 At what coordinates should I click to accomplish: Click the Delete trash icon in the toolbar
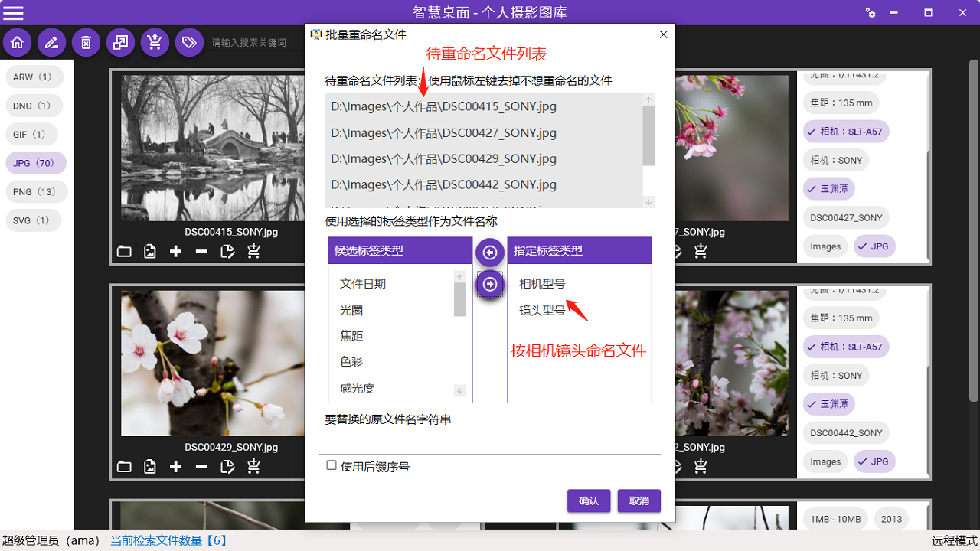(x=86, y=42)
